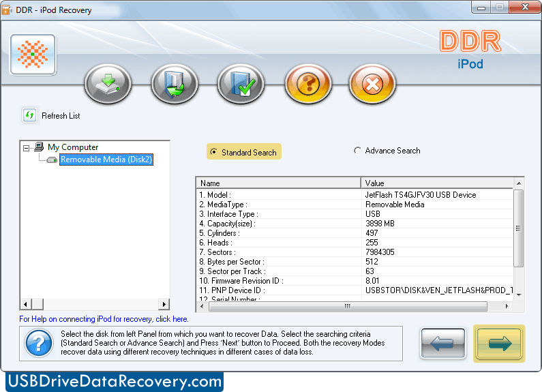Click the '7984305' sectors value
This screenshot has width=542, height=392.
pos(380,252)
